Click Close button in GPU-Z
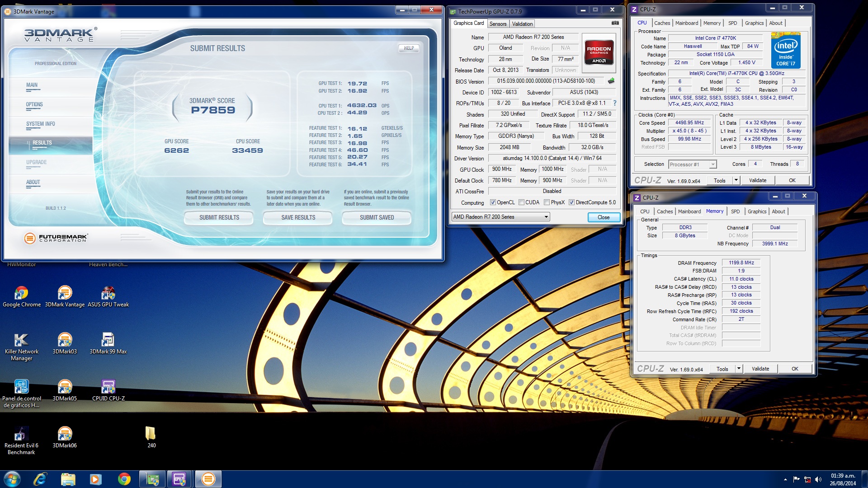The image size is (868, 488). click(604, 217)
